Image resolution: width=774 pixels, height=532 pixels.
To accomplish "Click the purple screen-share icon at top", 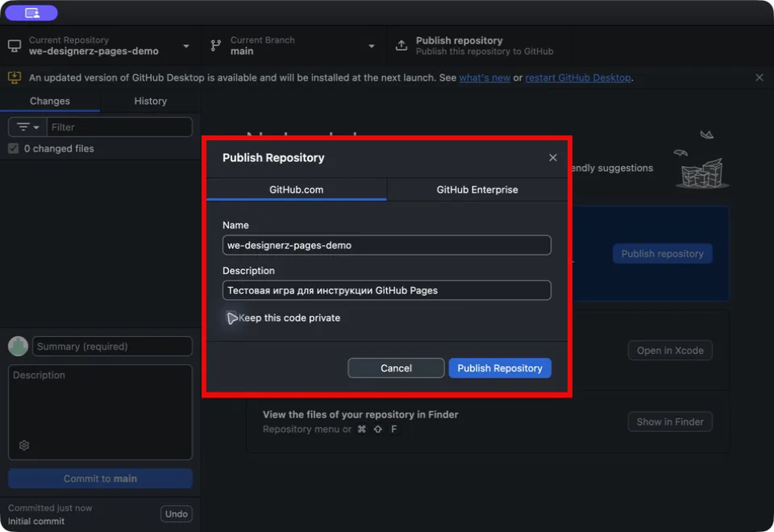I will (x=31, y=13).
